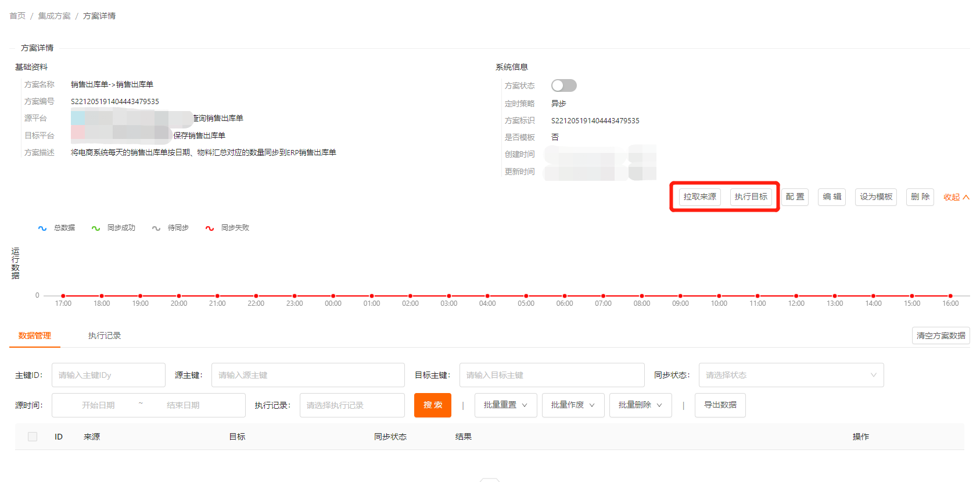The image size is (980, 482).
Task: Click the 00:00 data point on chart
Action: tap(333, 296)
